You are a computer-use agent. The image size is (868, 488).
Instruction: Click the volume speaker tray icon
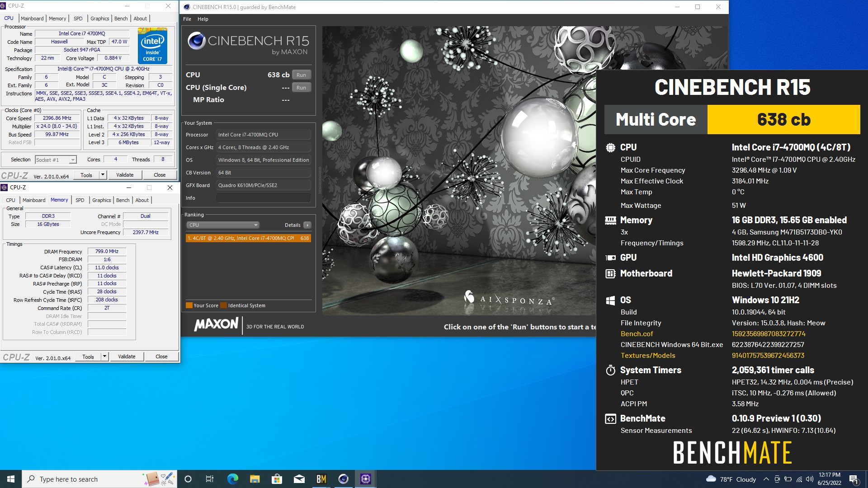pyautogui.click(x=810, y=479)
